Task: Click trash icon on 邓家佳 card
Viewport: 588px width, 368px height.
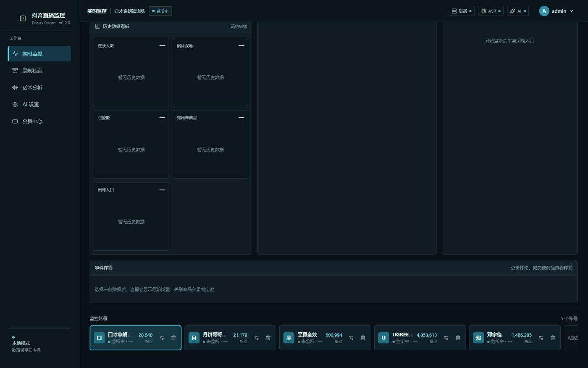Action: pos(553,338)
